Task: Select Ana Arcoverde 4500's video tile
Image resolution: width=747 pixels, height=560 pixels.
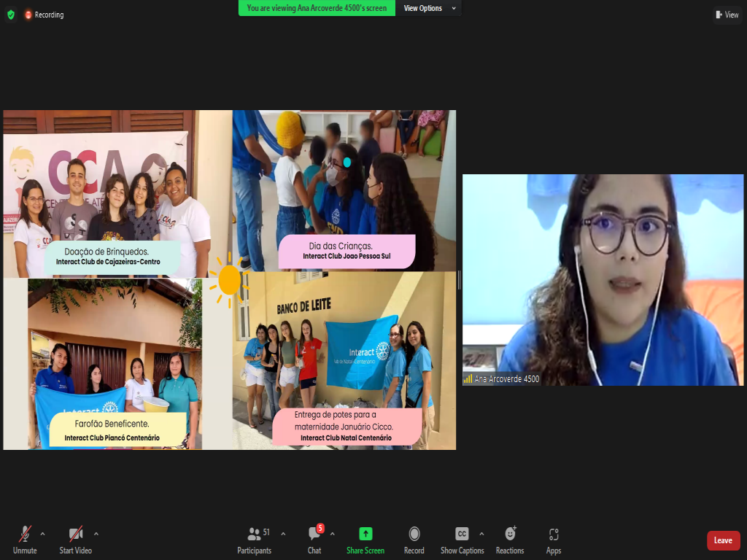Action: [603, 280]
